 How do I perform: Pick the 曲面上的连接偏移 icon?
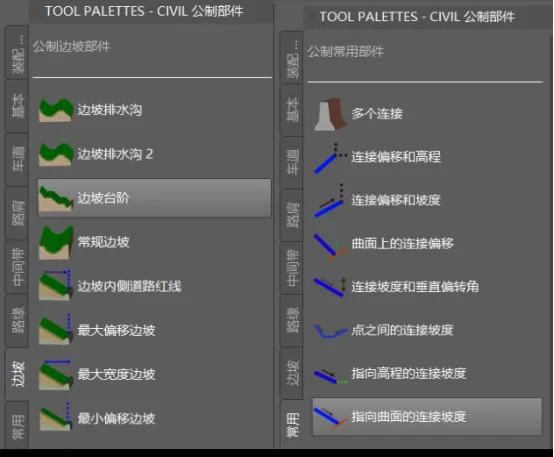330,246
